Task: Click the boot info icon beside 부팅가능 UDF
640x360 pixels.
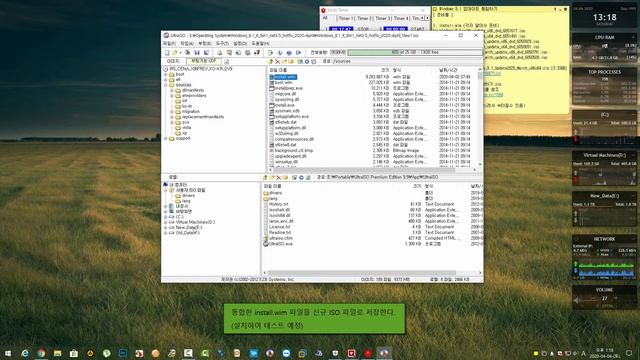Action: point(227,61)
